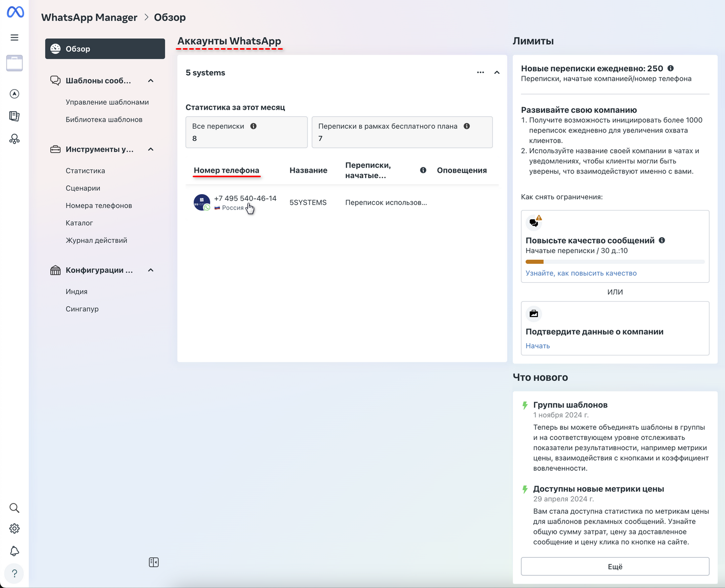Open the Узнайте, как повысить качество link
This screenshot has height=588, width=725.
[x=581, y=273]
